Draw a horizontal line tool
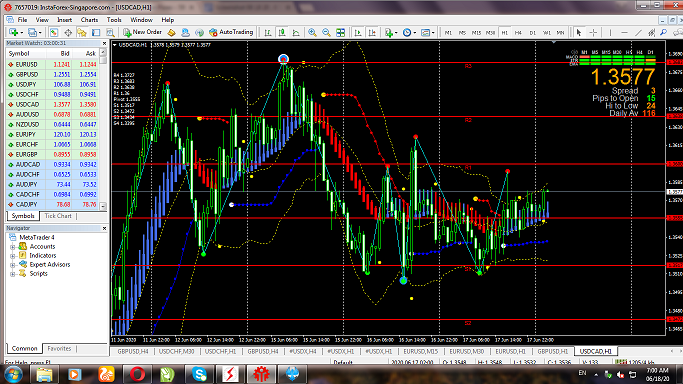Screen dimensions: 683x384 tap(624, 33)
